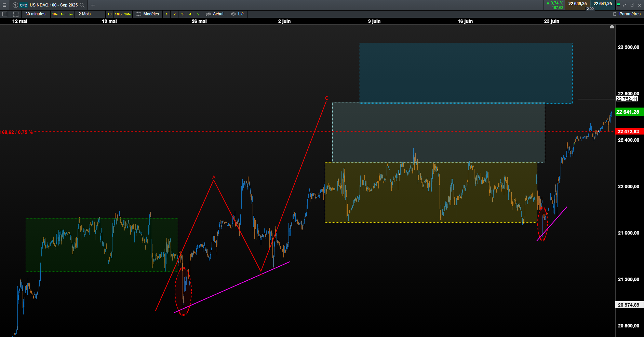Image resolution: width=644 pixels, height=337 pixels.
Task: Click the scroll-to-latest icon atop the price axis
Action: coord(612,27)
